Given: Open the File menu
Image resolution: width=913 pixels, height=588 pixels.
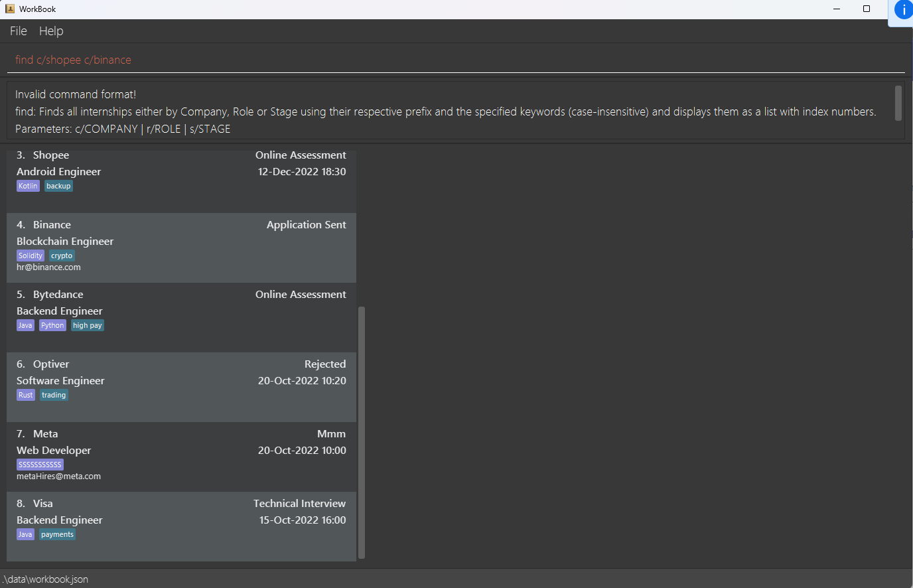Looking at the screenshot, I should [x=19, y=31].
